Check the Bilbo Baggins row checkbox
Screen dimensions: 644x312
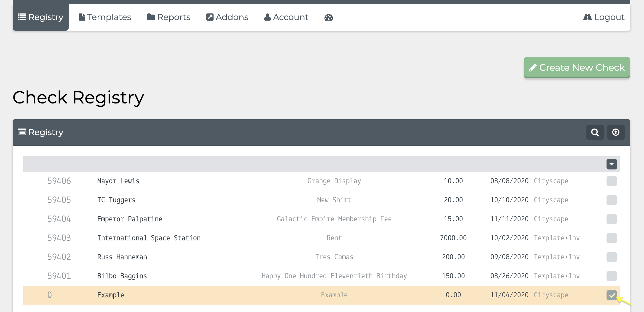click(612, 276)
